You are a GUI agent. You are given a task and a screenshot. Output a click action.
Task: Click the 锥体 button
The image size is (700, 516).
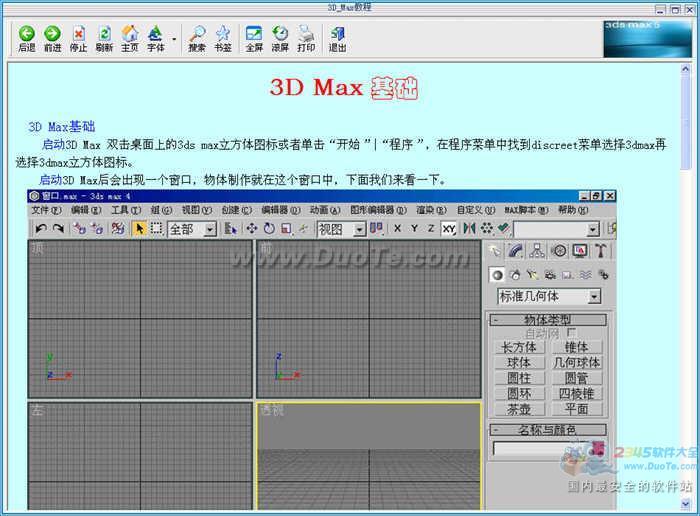[x=577, y=347]
